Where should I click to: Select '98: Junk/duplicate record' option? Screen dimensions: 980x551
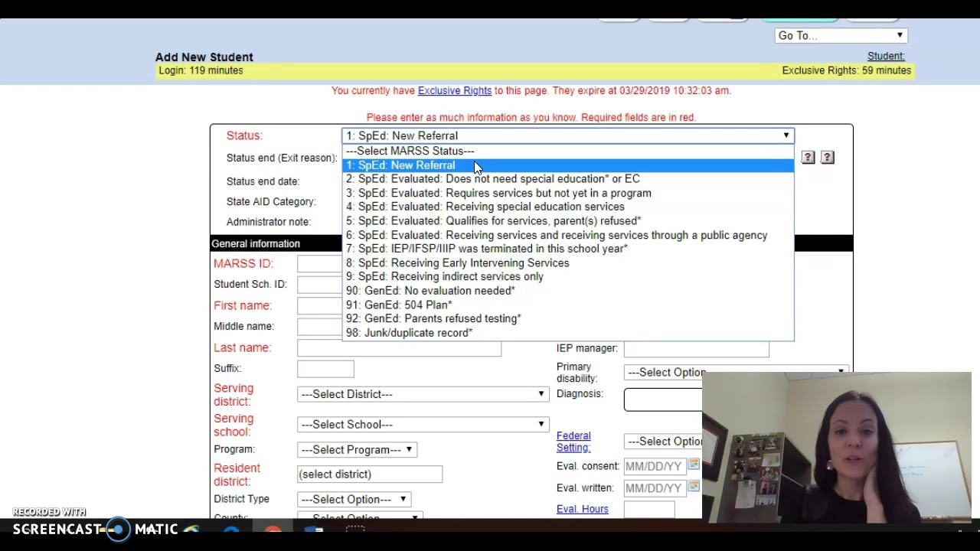[568, 333]
